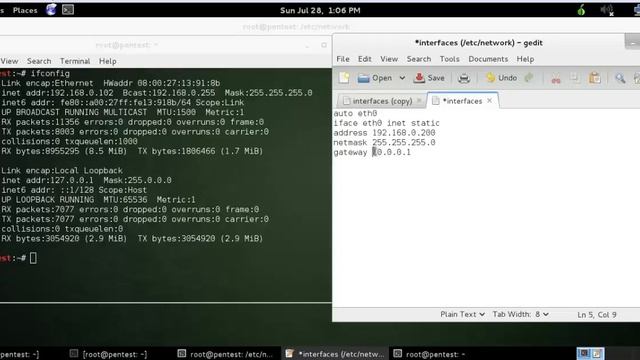Undo the last edit in gedit
This screenshot has height=360, width=640.
pos(501,78)
